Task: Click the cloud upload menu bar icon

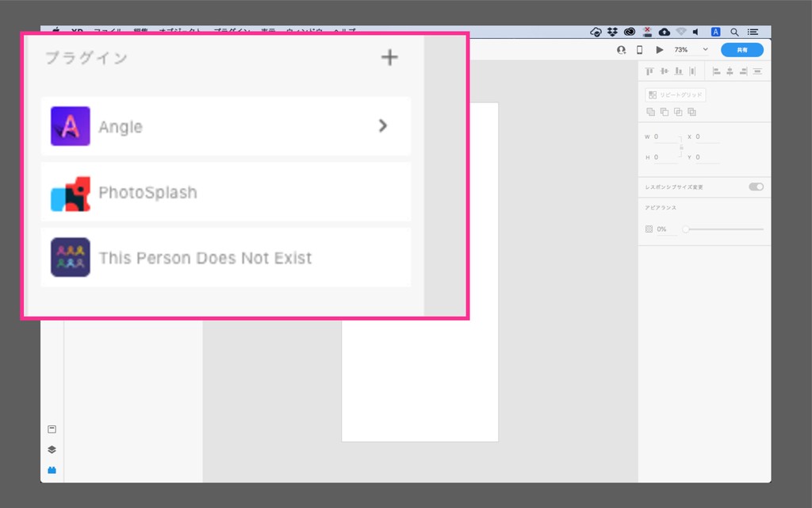Action: 665,32
